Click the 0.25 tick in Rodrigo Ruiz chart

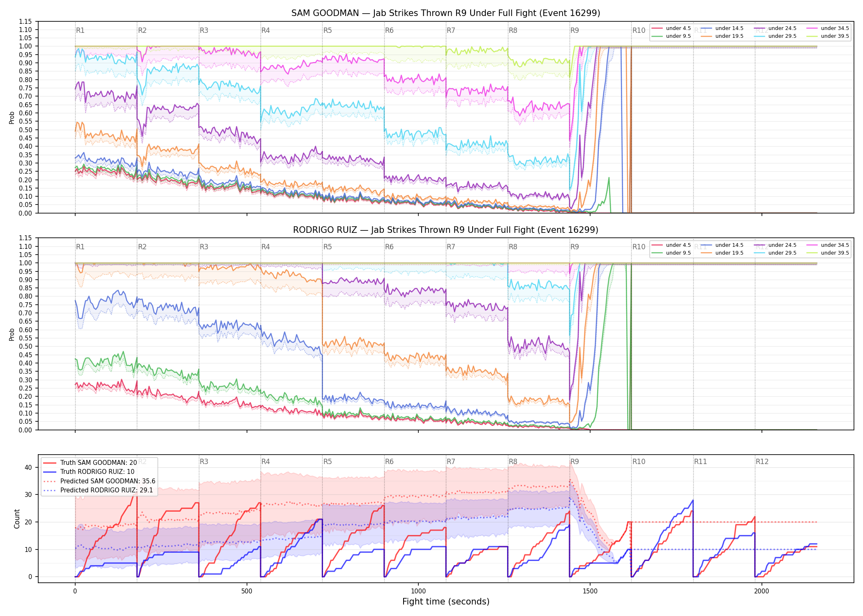coord(25,388)
